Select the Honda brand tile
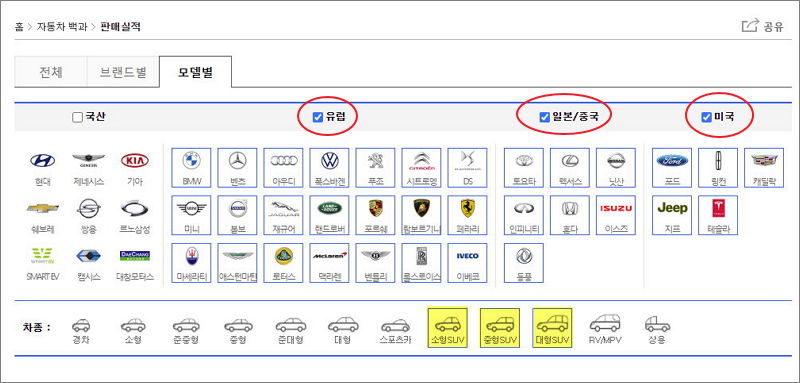800x383 pixels. (570, 215)
